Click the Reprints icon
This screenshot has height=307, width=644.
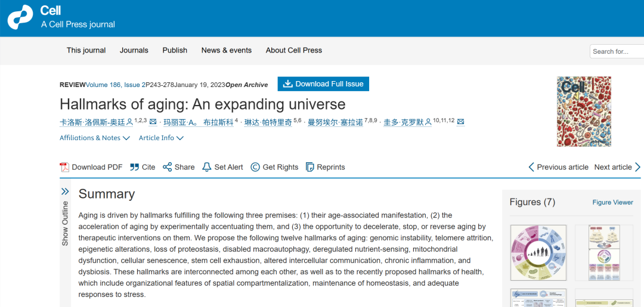310,167
